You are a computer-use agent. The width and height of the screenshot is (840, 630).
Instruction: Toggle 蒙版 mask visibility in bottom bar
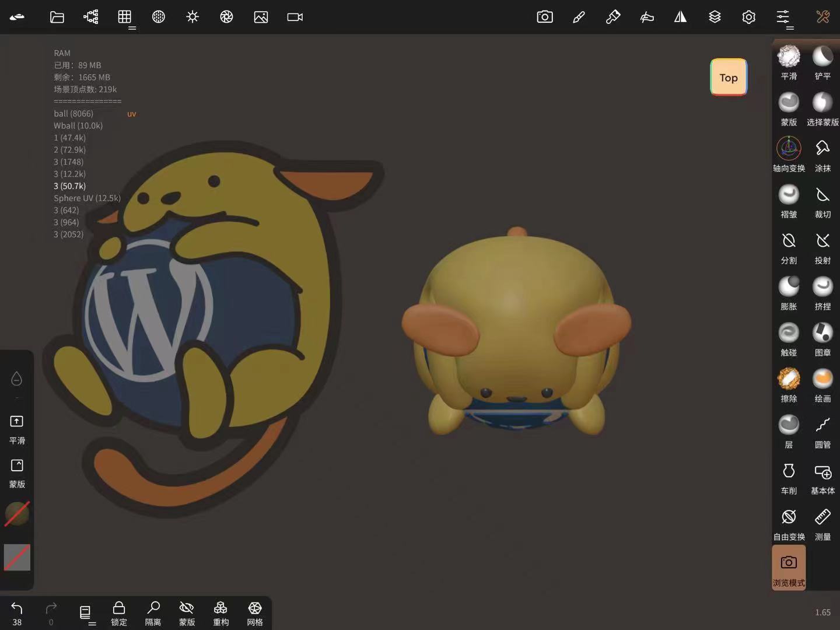pyautogui.click(x=187, y=613)
